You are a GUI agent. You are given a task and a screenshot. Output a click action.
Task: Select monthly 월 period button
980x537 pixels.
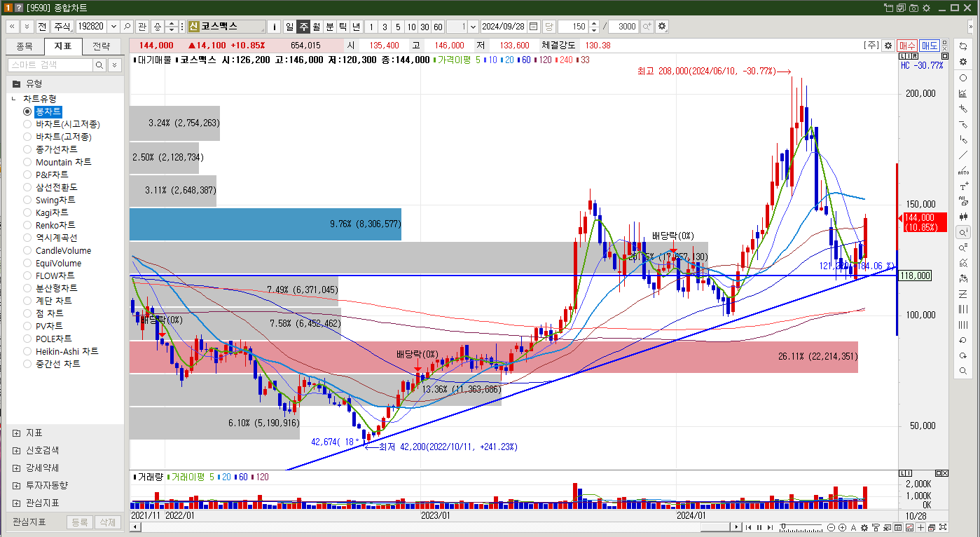click(x=316, y=26)
